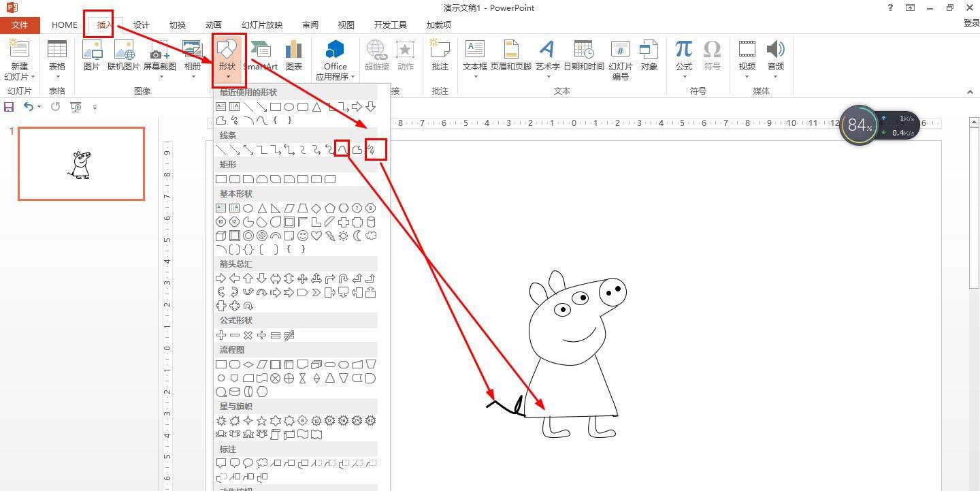Pick the quad arrow in 箭头总汇

[303, 279]
